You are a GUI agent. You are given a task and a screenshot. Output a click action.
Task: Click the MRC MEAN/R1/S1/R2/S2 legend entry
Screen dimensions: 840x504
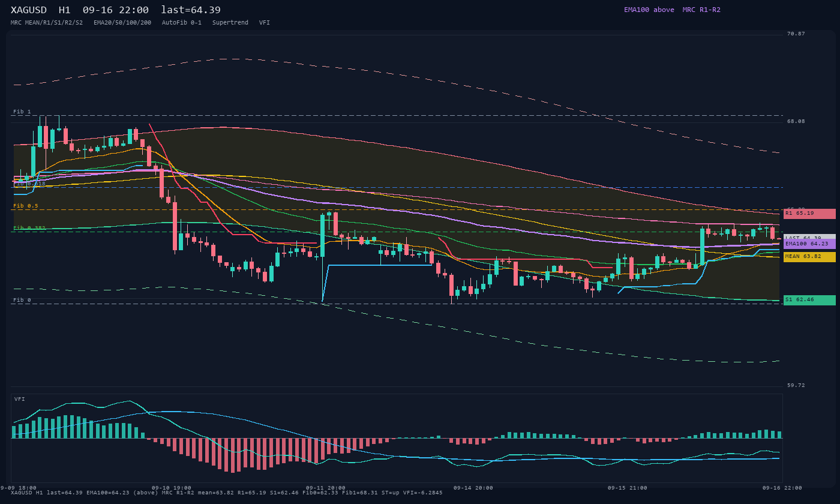click(47, 23)
